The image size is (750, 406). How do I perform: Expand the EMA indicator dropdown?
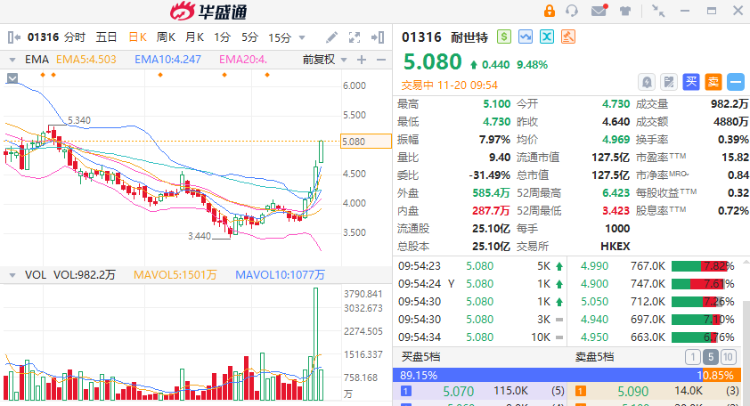(12, 60)
